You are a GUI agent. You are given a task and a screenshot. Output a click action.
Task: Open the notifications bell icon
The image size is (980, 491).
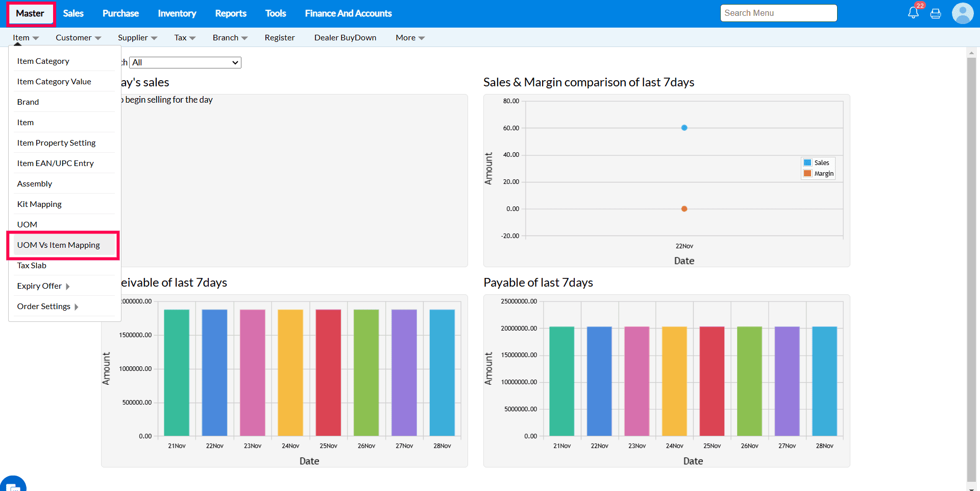tap(913, 13)
